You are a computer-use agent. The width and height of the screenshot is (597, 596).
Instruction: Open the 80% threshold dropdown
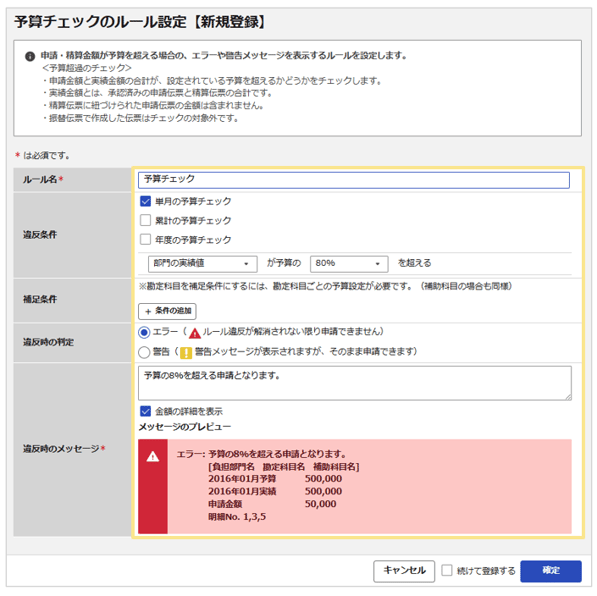[x=349, y=264]
